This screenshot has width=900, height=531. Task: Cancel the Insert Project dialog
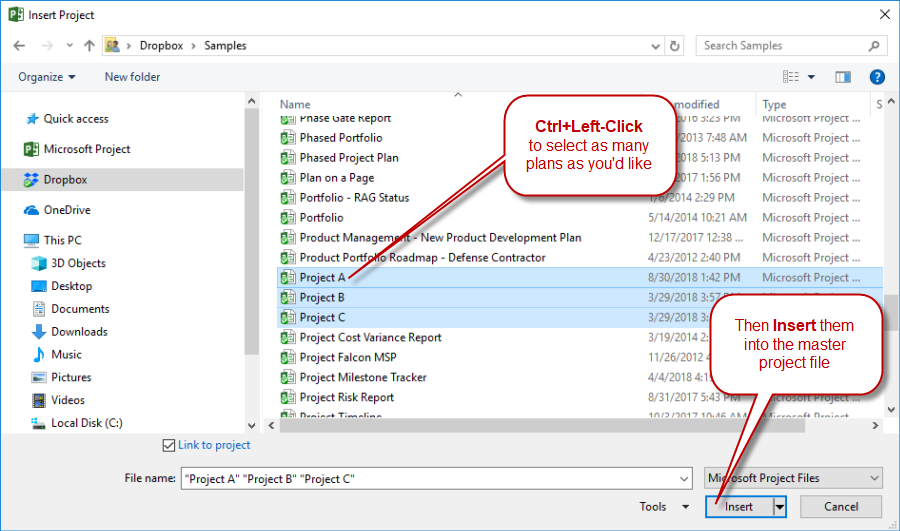coord(841,507)
